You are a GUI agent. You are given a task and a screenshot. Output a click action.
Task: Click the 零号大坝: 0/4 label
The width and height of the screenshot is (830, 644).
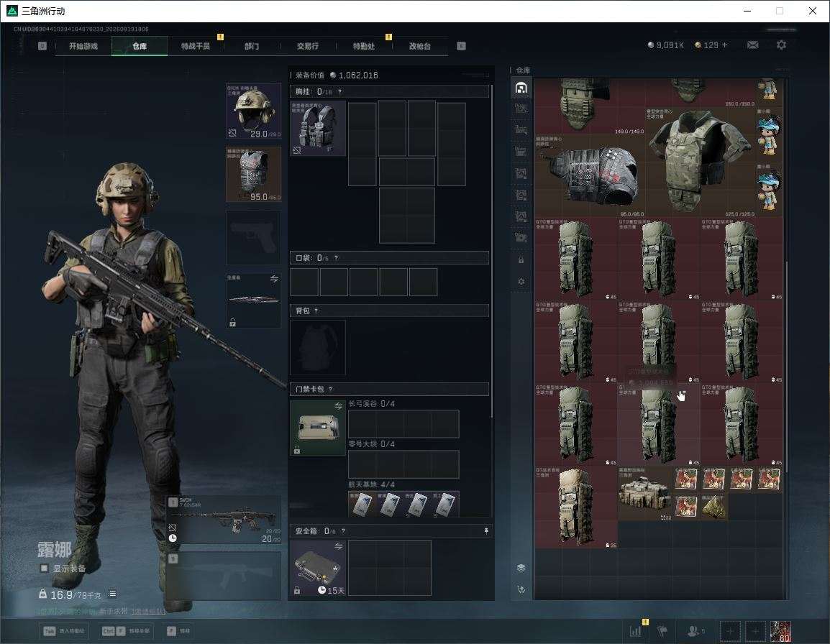point(372,444)
